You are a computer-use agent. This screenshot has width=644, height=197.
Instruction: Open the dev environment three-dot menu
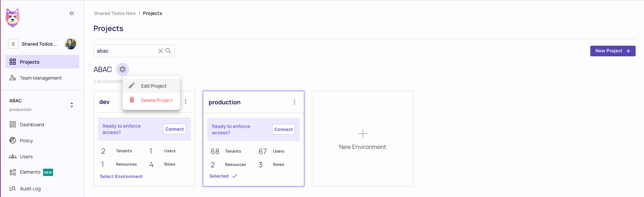click(x=186, y=102)
